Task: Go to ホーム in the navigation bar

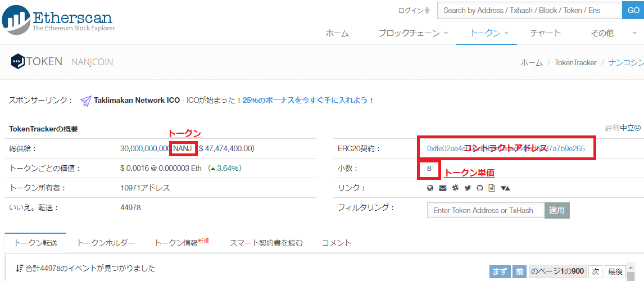Action: [x=337, y=33]
